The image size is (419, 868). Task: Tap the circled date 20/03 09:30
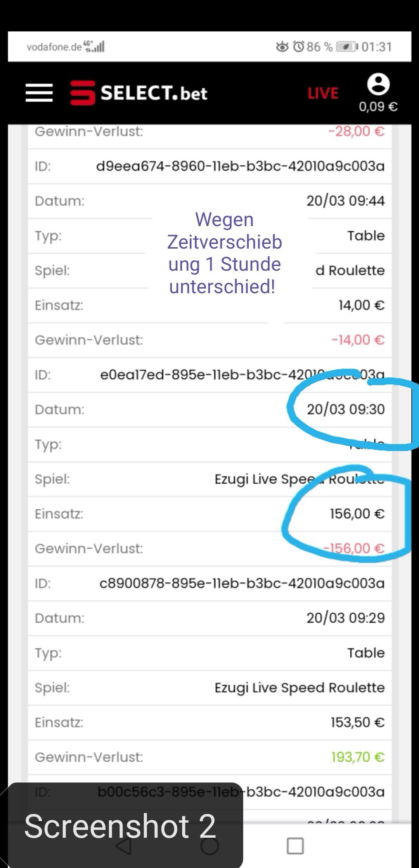pyautogui.click(x=345, y=410)
